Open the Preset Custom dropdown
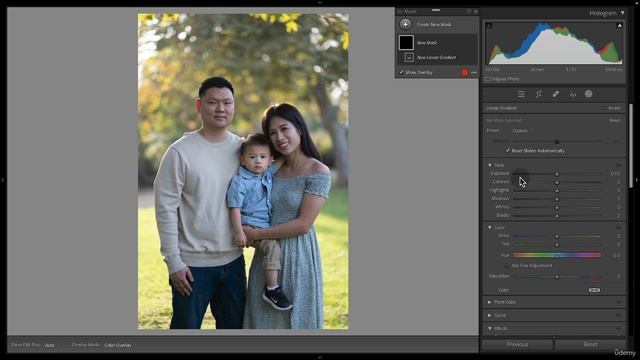 [x=522, y=131]
